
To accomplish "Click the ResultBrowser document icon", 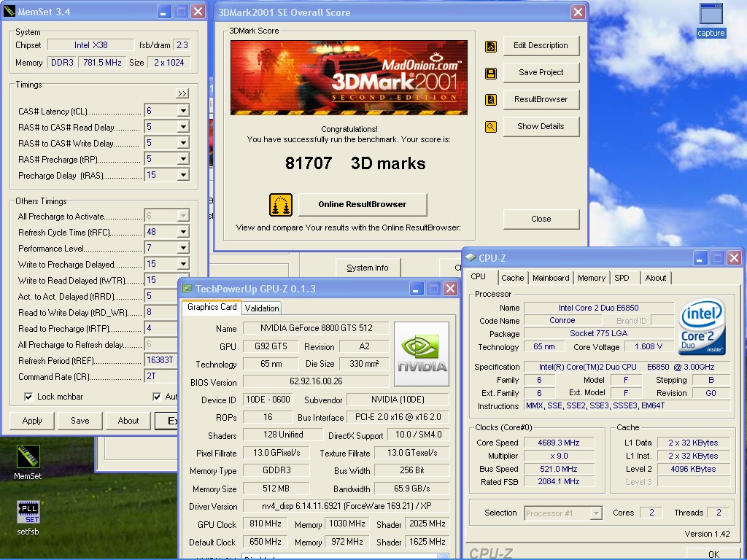I will click(x=491, y=99).
